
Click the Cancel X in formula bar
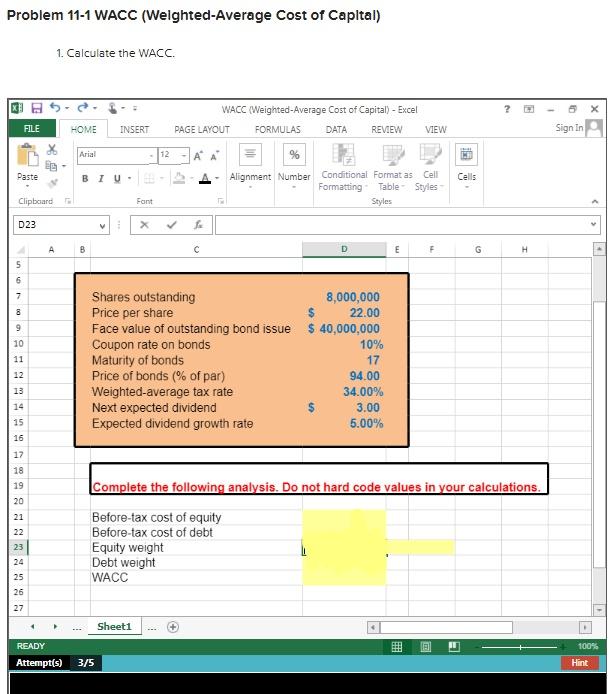144,225
